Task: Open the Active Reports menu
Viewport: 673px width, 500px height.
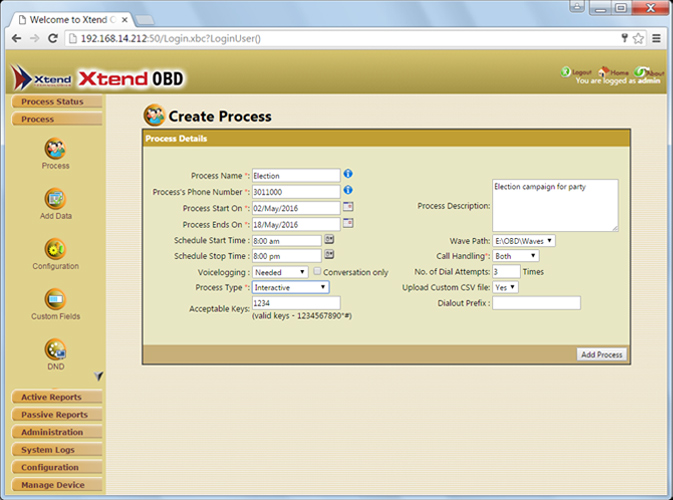Action: [x=57, y=397]
